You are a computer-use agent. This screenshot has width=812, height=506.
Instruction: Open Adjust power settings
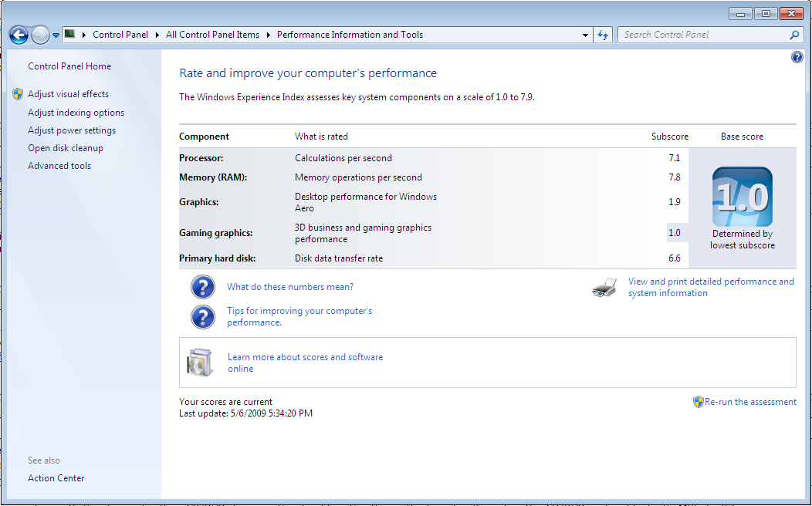[72, 130]
